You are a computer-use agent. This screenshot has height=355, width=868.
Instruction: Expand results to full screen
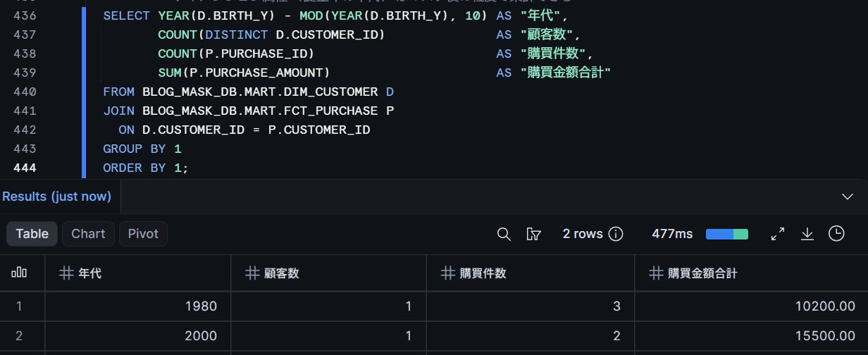778,234
